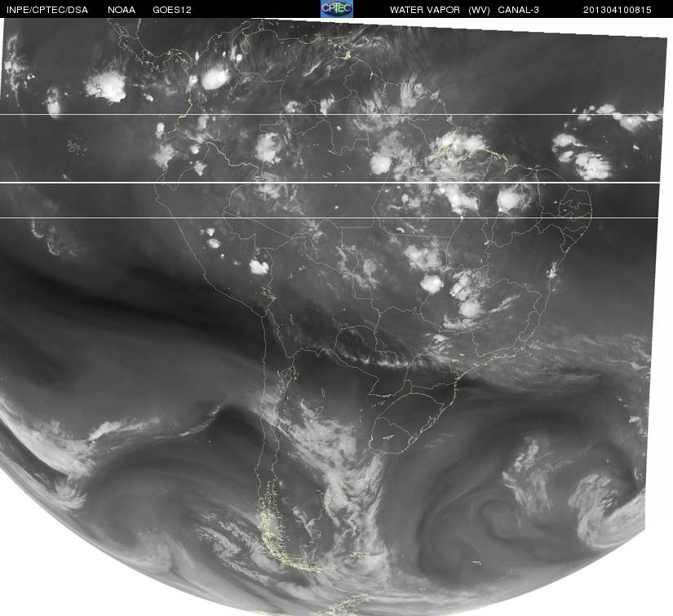The width and height of the screenshot is (673, 616).
Task: Click the WATER VAPOR title text
Action: [424, 10]
